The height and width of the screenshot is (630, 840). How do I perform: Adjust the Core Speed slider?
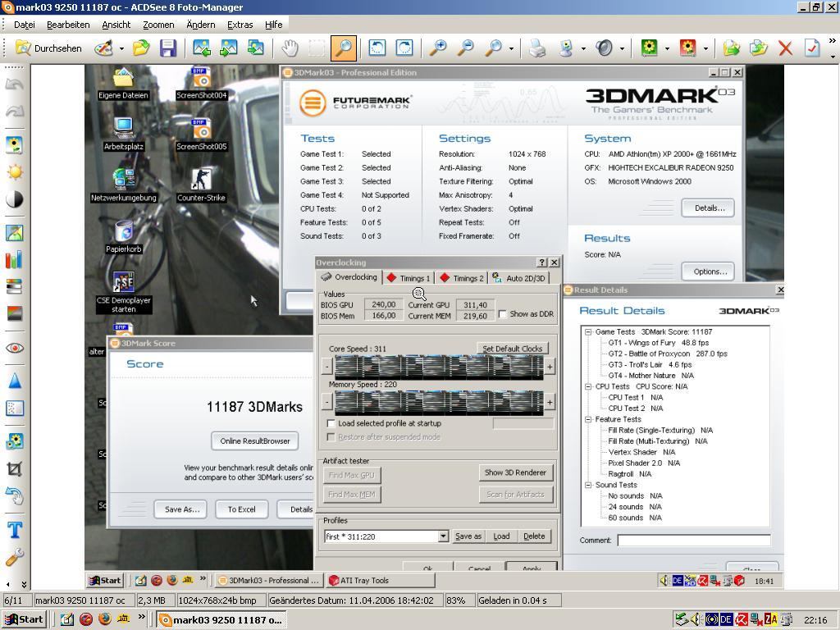[x=439, y=367]
